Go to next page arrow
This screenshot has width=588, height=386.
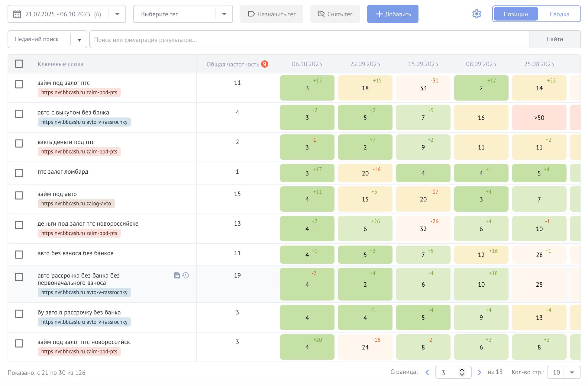pyautogui.click(x=479, y=372)
